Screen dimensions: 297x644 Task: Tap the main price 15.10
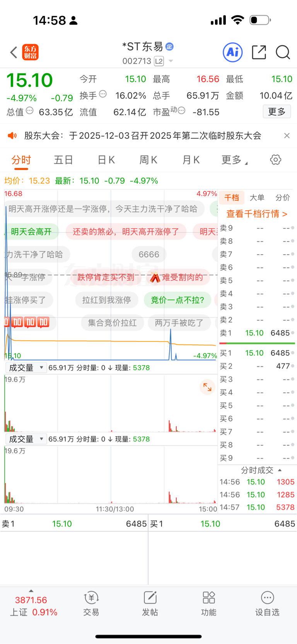[x=29, y=80]
